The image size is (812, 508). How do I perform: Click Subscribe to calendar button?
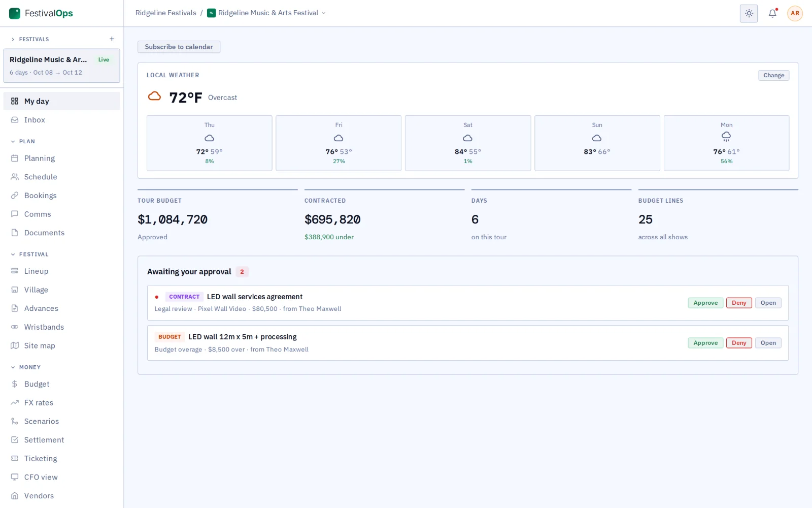click(x=179, y=47)
